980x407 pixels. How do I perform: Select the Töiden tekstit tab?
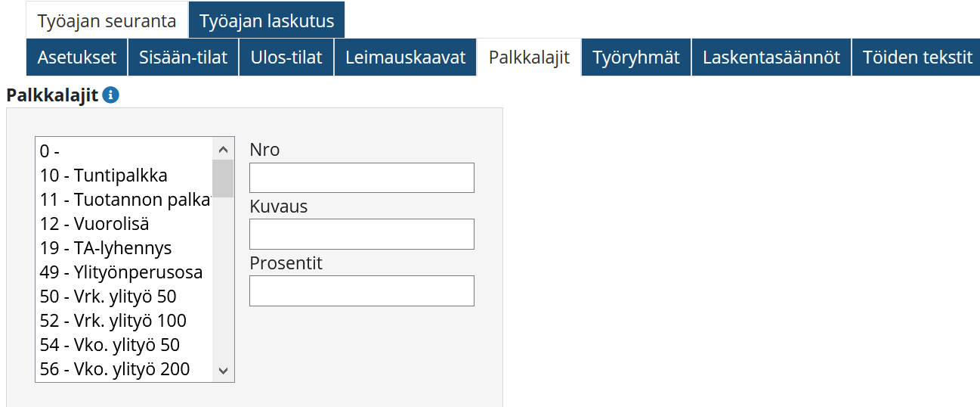coord(917,57)
